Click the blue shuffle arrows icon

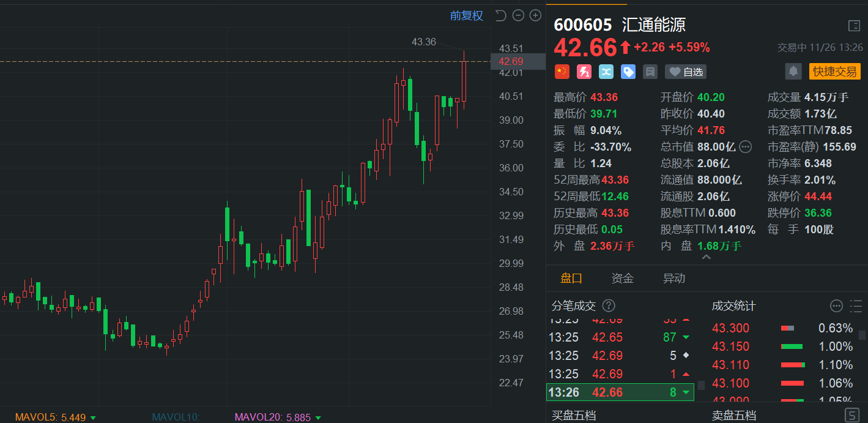point(606,72)
